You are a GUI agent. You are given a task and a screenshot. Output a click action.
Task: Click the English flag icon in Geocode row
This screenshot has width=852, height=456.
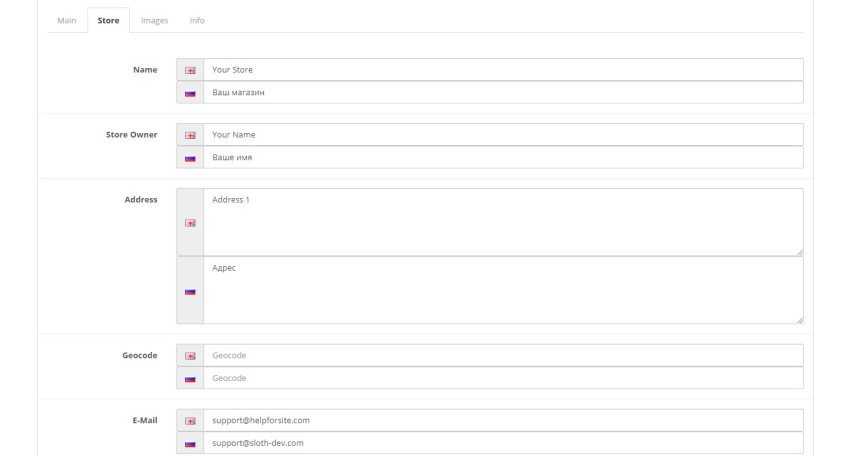(x=190, y=356)
